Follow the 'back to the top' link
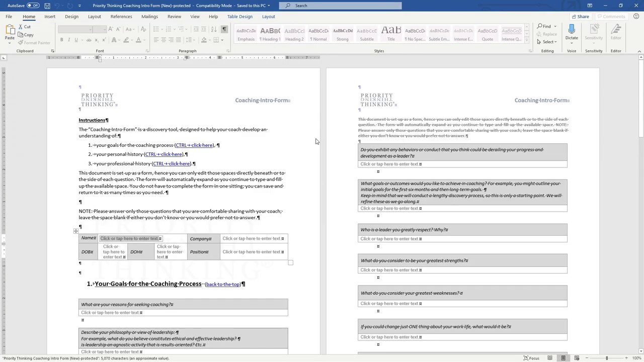Screen dimensions: 644x362 point(223,285)
